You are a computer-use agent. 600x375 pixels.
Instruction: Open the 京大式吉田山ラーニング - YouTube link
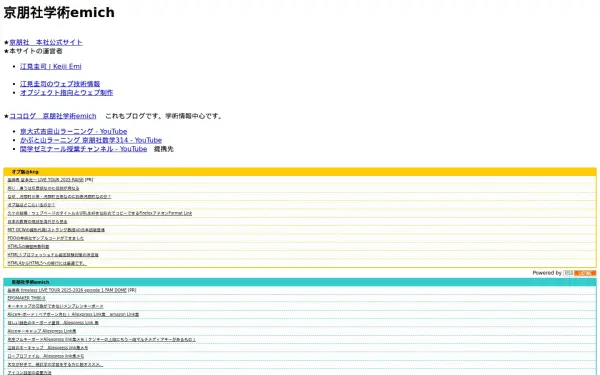click(x=73, y=131)
